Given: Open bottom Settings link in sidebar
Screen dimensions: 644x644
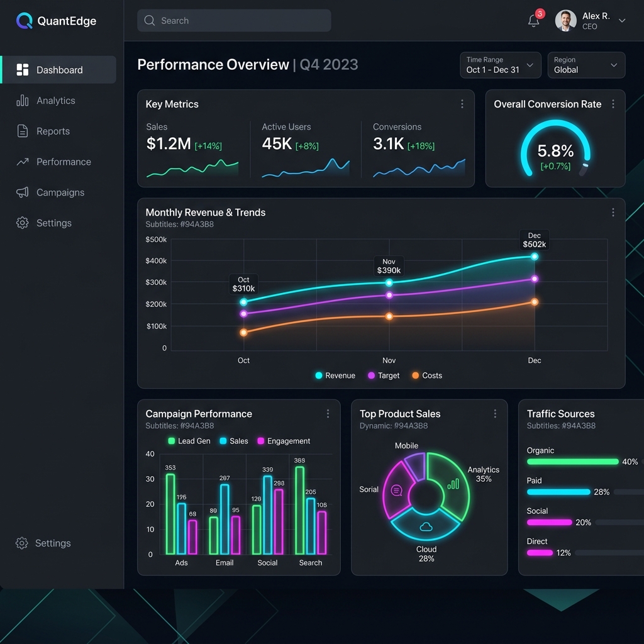Looking at the screenshot, I should [x=43, y=543].
